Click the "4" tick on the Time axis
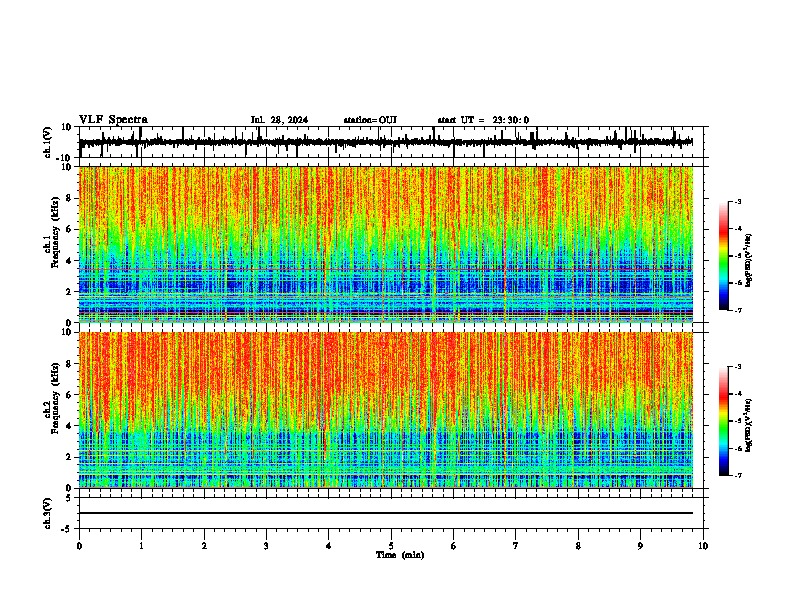This screenshot has width=792, height=612. click(328, 546)
